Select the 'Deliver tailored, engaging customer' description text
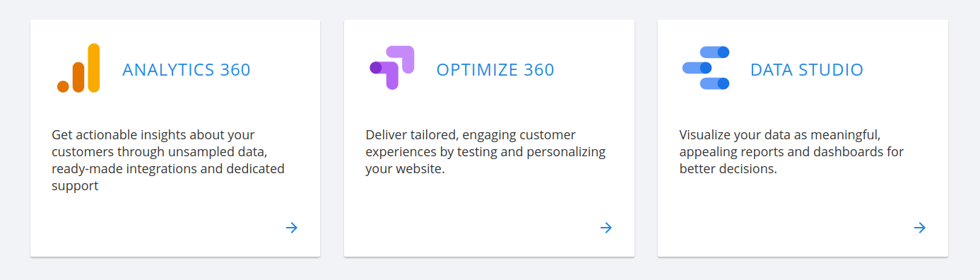Viewport: 980px width, 280px height. [486, 152]
